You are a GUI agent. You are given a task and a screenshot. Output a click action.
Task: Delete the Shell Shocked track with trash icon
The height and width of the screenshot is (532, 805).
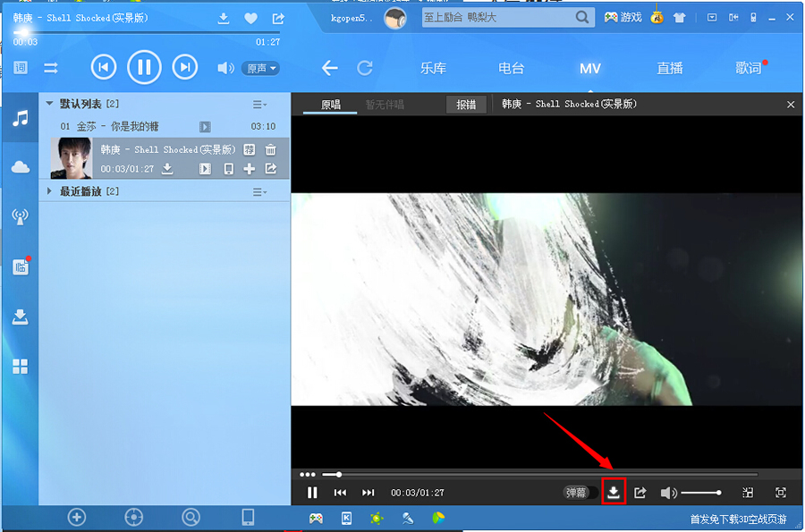pos(270,149)
